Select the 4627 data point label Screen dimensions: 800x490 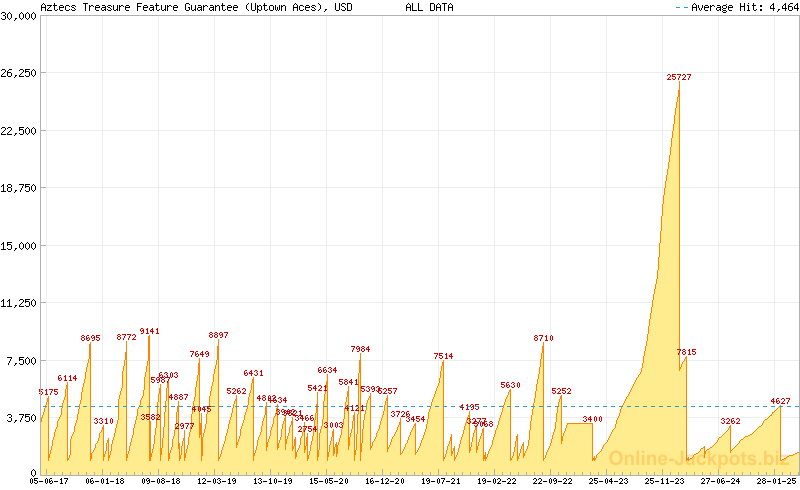pos(780,401)
